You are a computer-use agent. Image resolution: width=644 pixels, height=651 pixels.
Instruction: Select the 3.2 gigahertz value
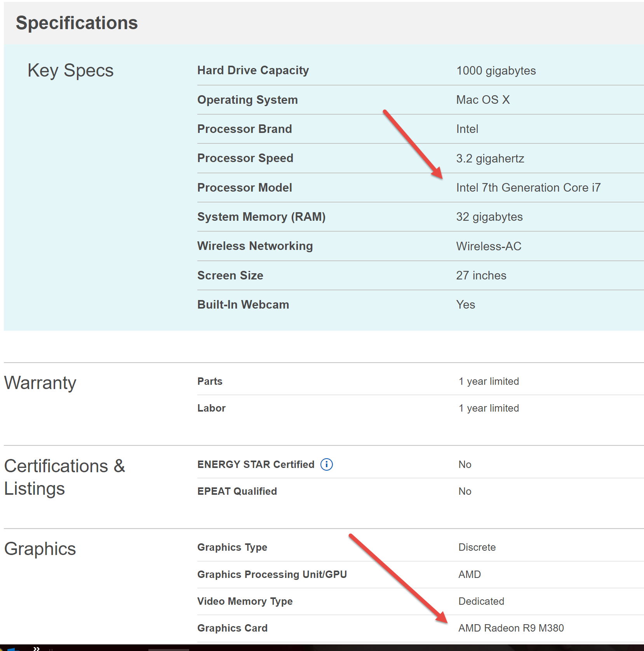(x=490, y=159)
